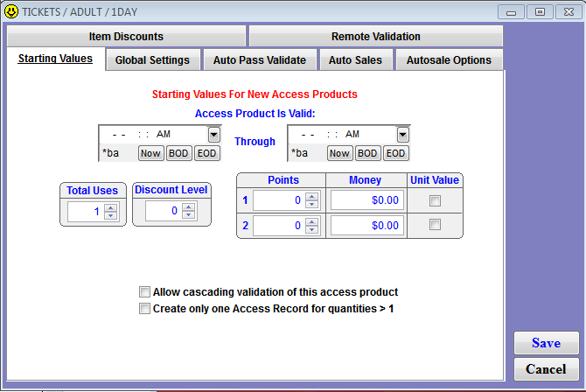586x392 pixels.
Task: Enable Create only one Access Record checkbox
Action: click(x=144, y=309)
